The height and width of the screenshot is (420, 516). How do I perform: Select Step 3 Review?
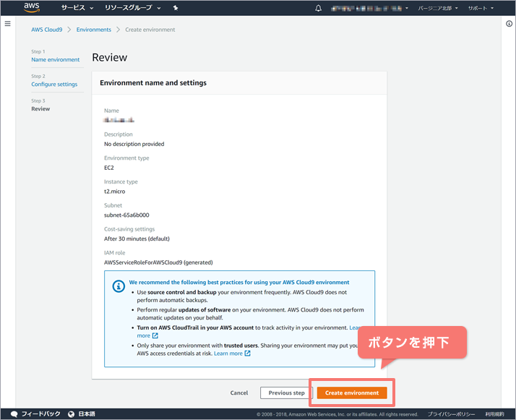[x=40, y=108]
